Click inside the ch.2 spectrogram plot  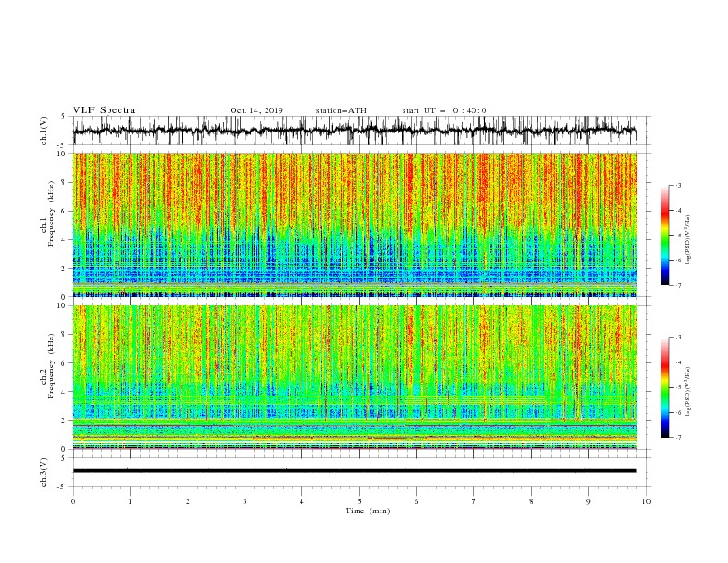(x=355, y=377)
